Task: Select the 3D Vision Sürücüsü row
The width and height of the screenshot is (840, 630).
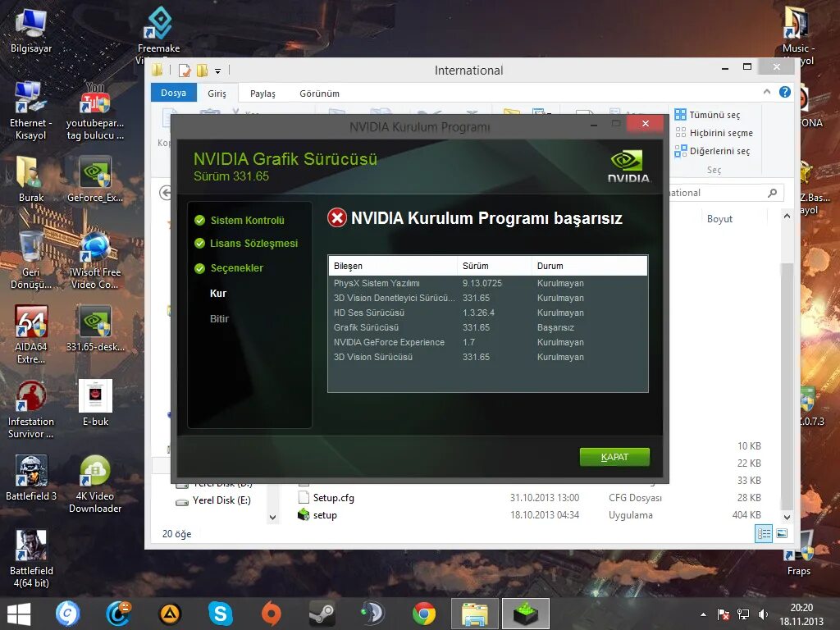Action: tap(487, 357)
